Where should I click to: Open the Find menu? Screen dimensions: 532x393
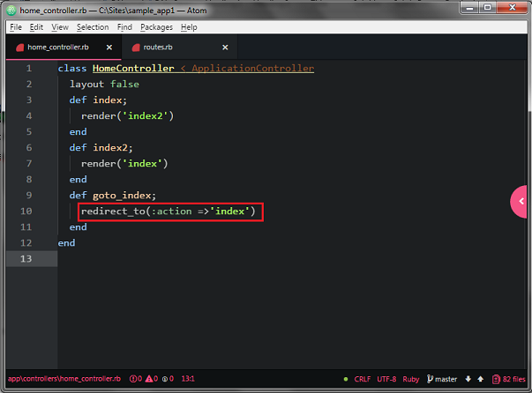pos(124,27)
